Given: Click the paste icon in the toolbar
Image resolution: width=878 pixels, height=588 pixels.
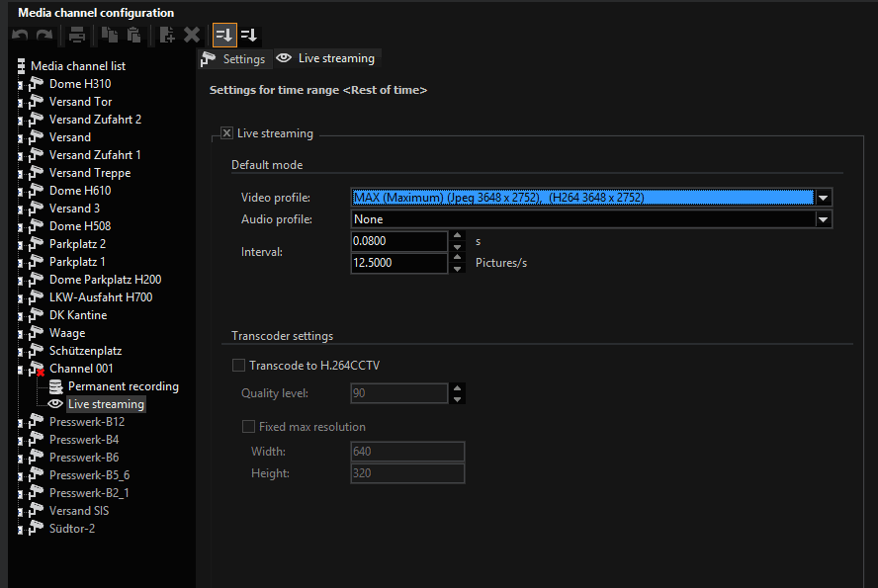Looking at the screenshot, I should [133, 36].
